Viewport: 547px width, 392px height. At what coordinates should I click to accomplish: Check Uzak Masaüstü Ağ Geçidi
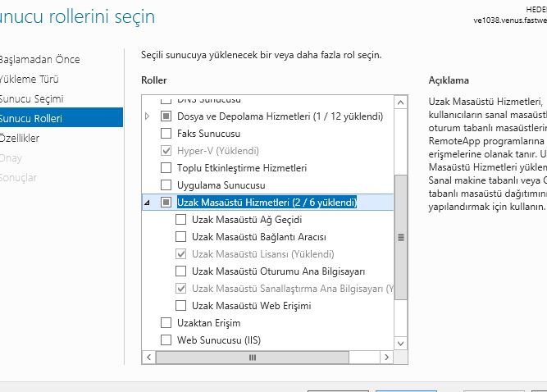click(x=181, y=220)
